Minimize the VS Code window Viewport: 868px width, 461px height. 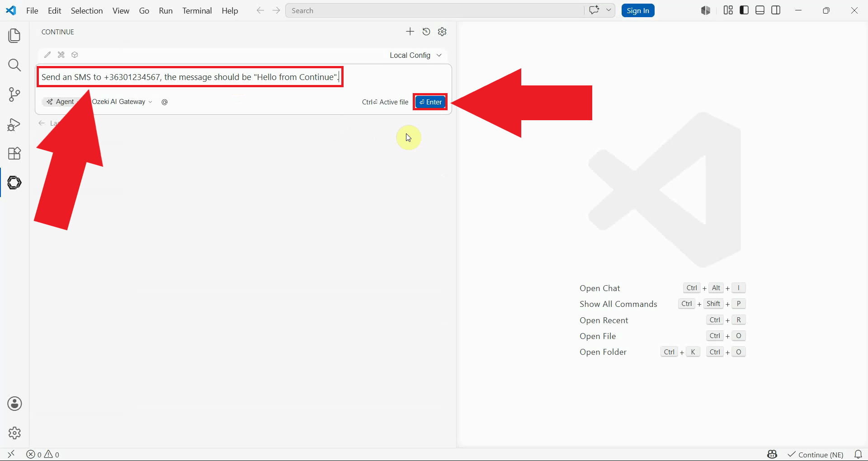click(798, 10)
